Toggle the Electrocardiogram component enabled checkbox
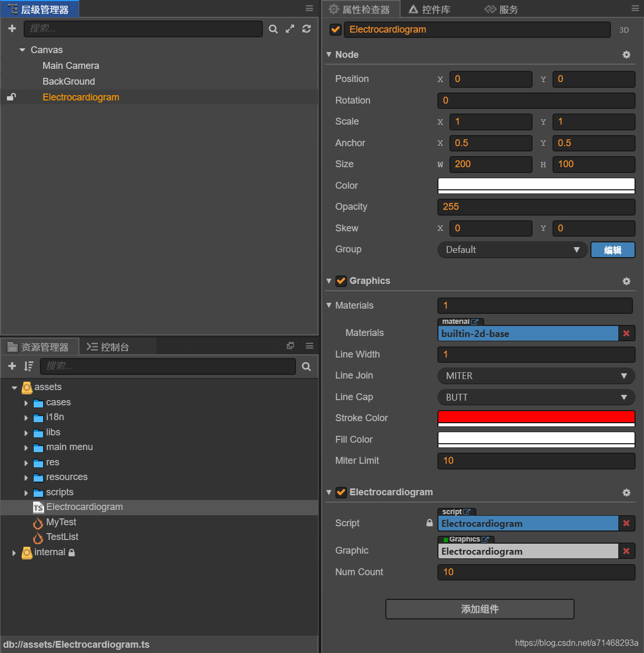 pyautogui.click(x=341, y=493)
